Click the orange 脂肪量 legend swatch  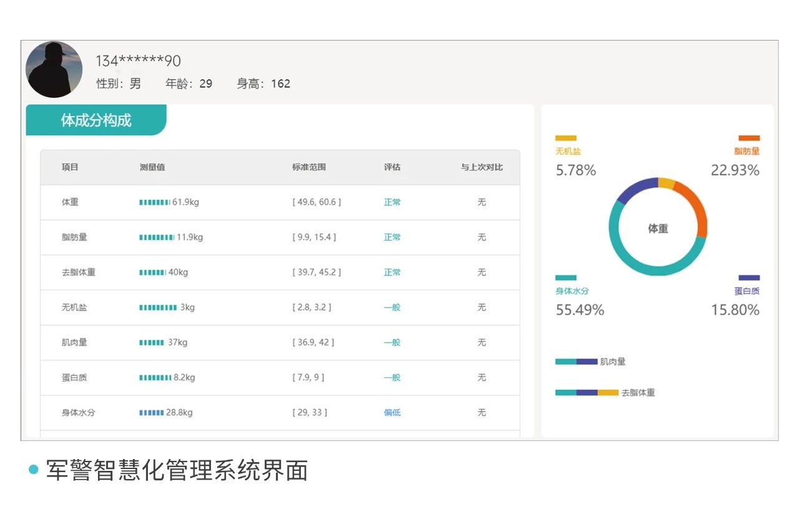pos(749,138)
